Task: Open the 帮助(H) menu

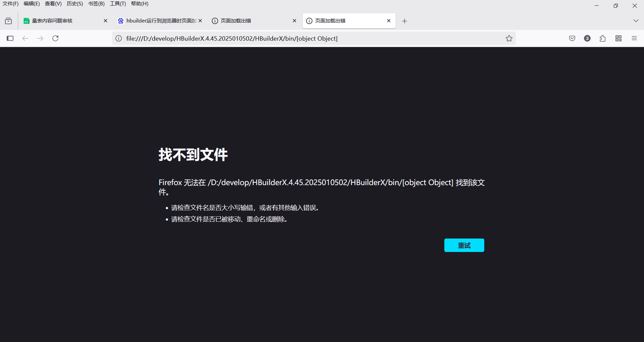Action: (x=140, y=4)
